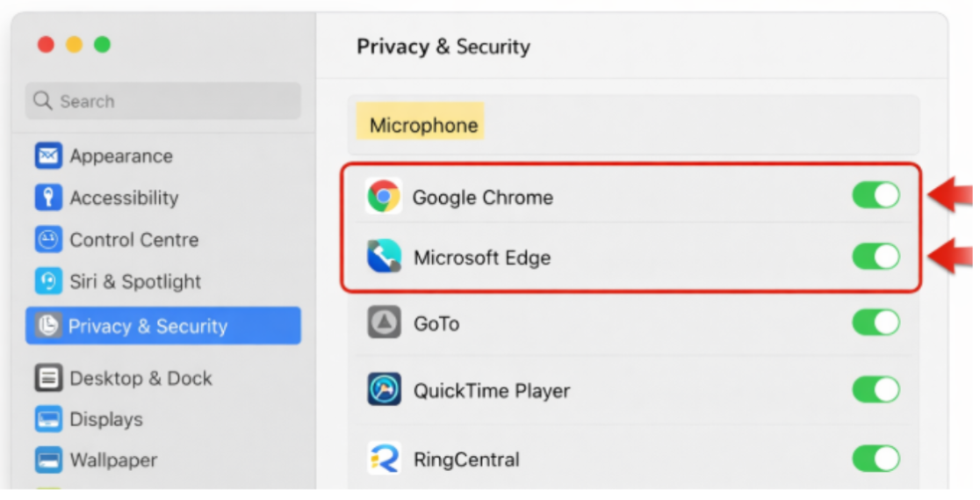Click the green full-screen window button
The width and height of the screenshot is (980, 500).
102,45
